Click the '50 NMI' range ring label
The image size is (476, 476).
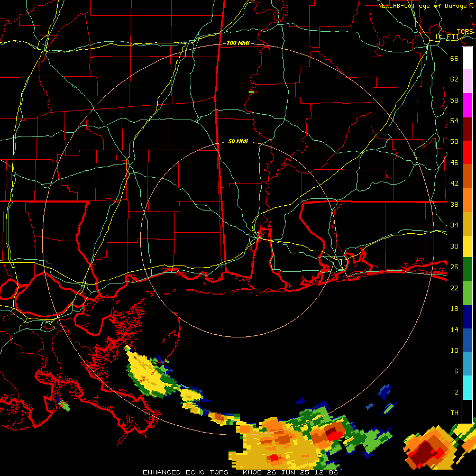238,141
